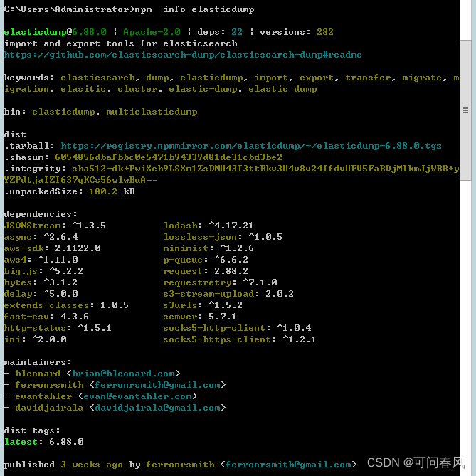This screenshot has height=476, width=476.
Task: Click the 'big.js' dependency name
Action: (x=21, y=271)
